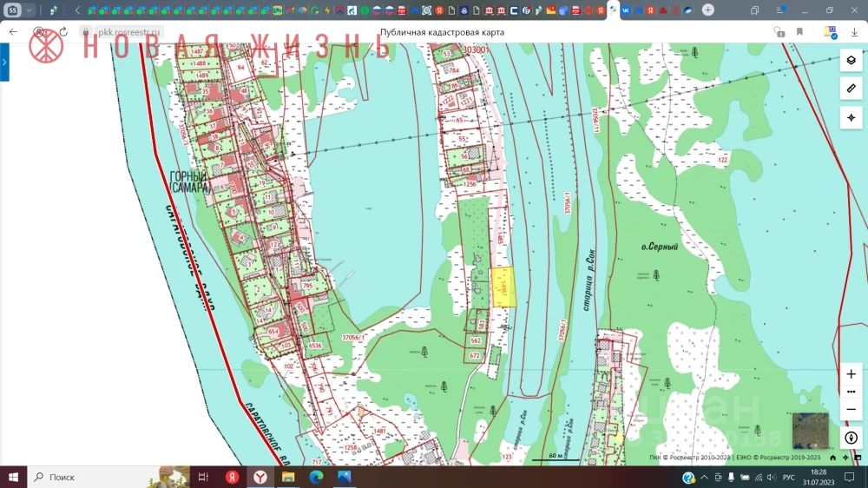Switch to the satellite imagery thumbnail
Screen dimensions: 868x488
(x=810, y=430)
